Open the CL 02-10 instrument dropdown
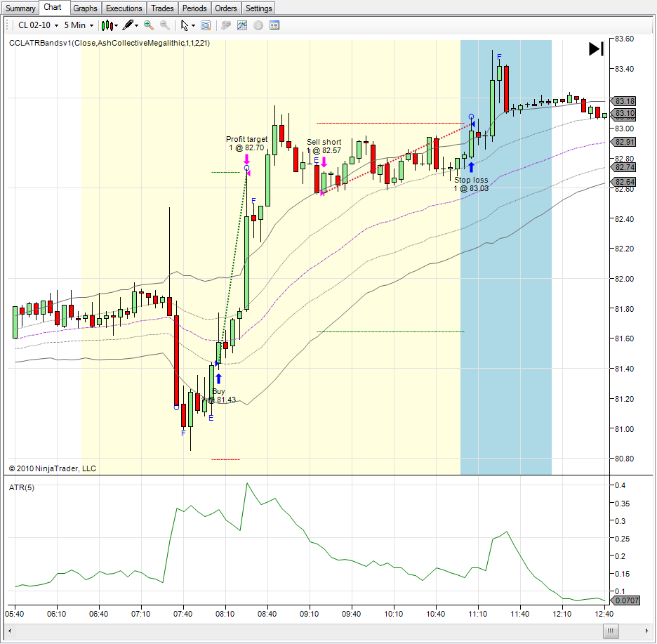 38,25
